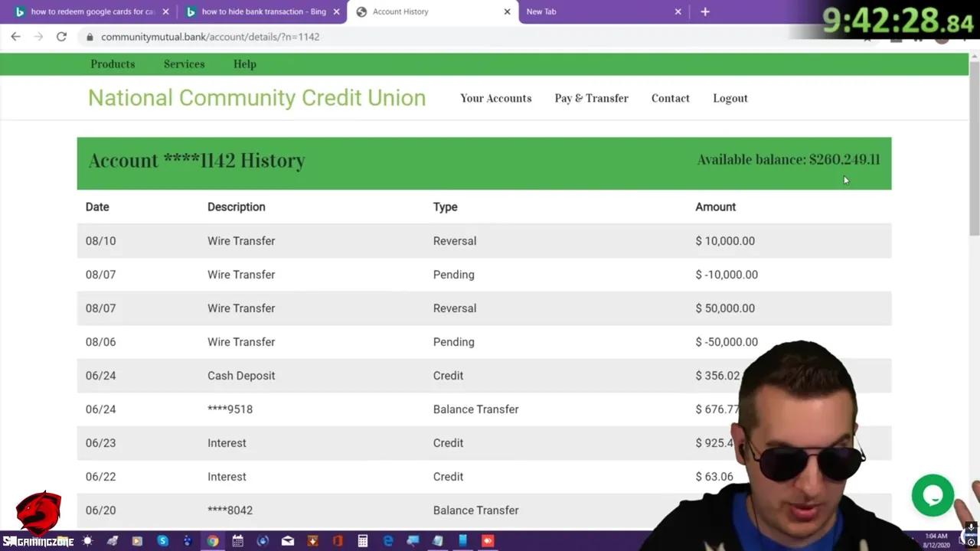The height and width of the screenshot is (551, 980).
Task: Click the $ -10,000.00 pending amount
Action: [727, 274]
